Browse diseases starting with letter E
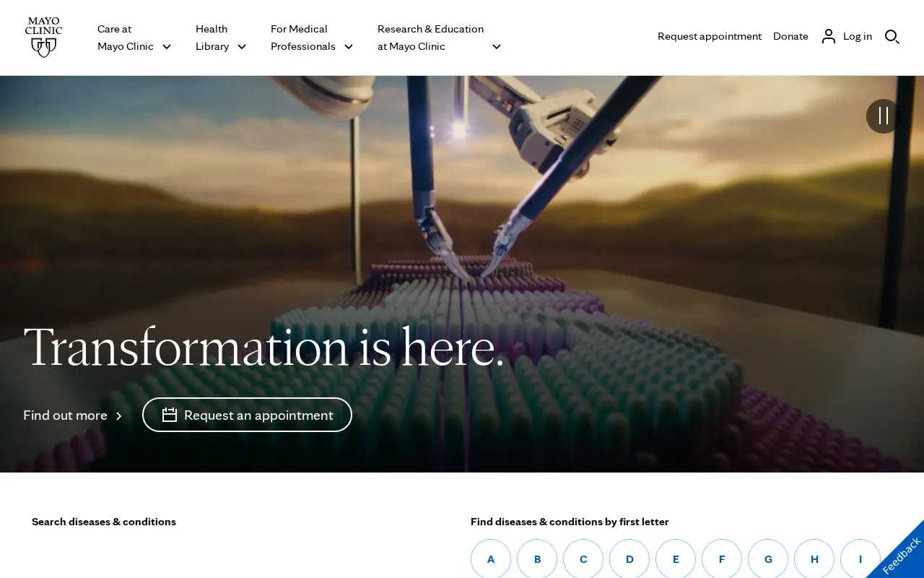 [x=676, y=559]
